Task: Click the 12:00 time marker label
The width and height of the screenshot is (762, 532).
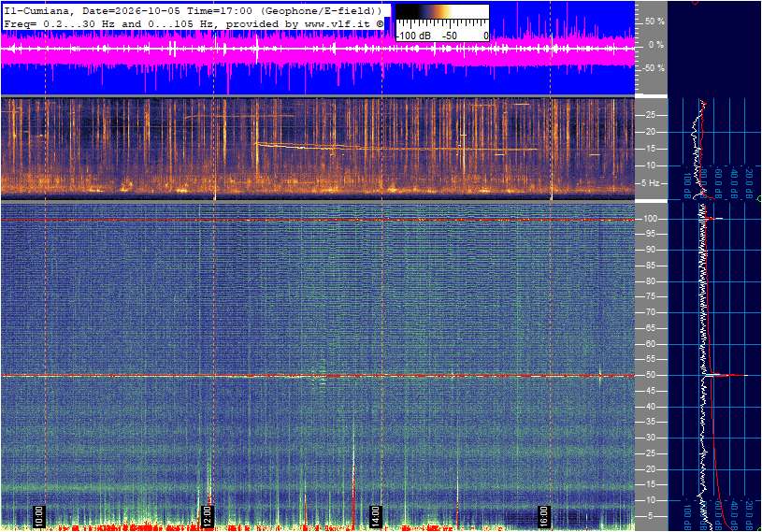Action: (x=207, y=516)
